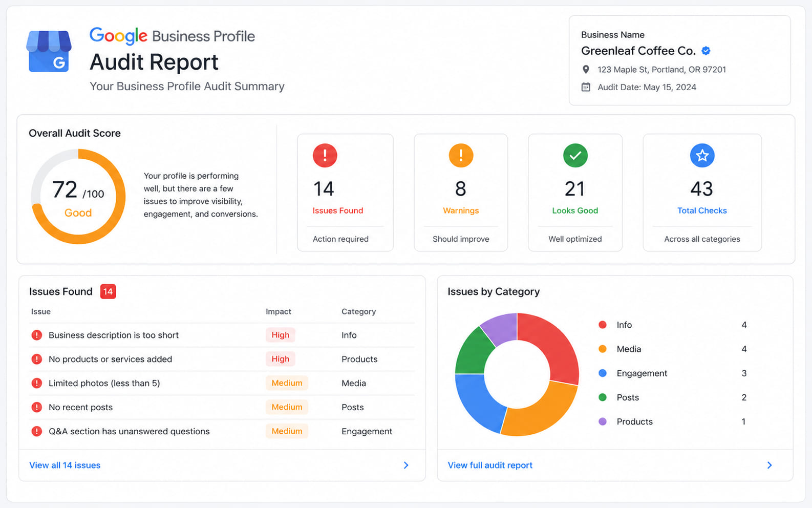Click the 'Issues Found' label under 14 in the stat card
Viewport: 812px width, 508px height.
(x=338, y=210)
